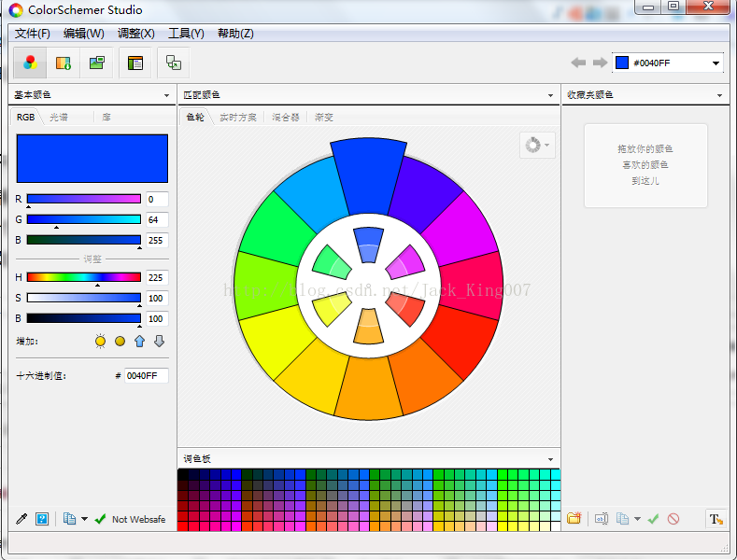Switch to the 光谱 tab

(x=59, y=117)
